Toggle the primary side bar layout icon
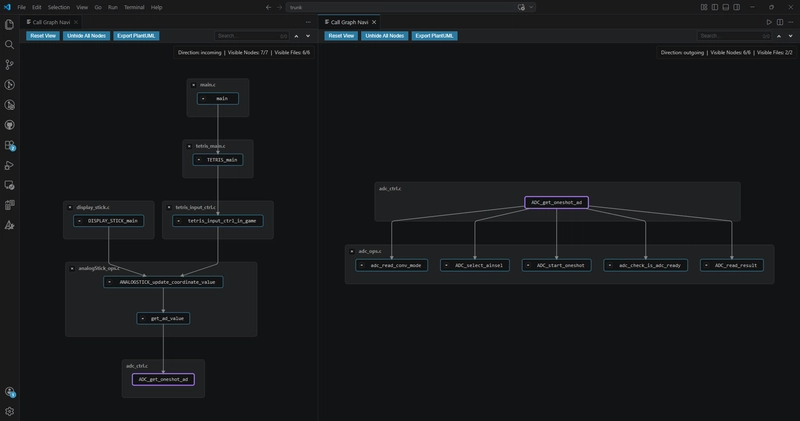Viewport: 800px width, 421px height. pyautogui.click(x=715, y=7)
